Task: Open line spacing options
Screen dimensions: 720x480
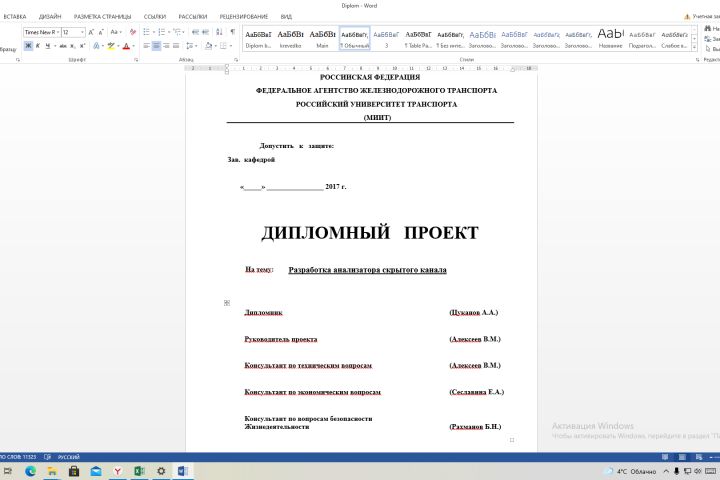Action: pyautogui.click(x=191, y=45)
